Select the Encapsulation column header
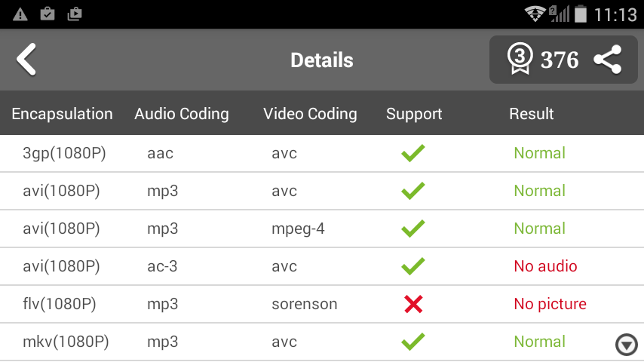 tap(62, 114)
